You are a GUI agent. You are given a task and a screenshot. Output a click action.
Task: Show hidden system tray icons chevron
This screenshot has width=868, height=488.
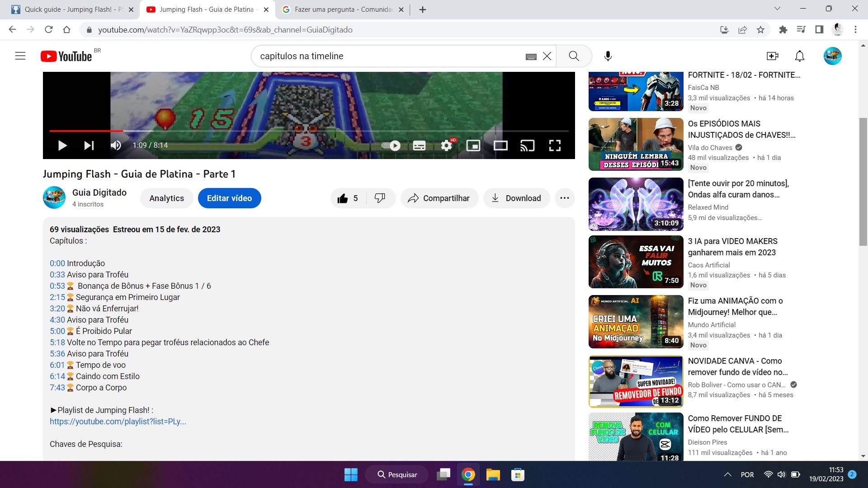point(727,474)
